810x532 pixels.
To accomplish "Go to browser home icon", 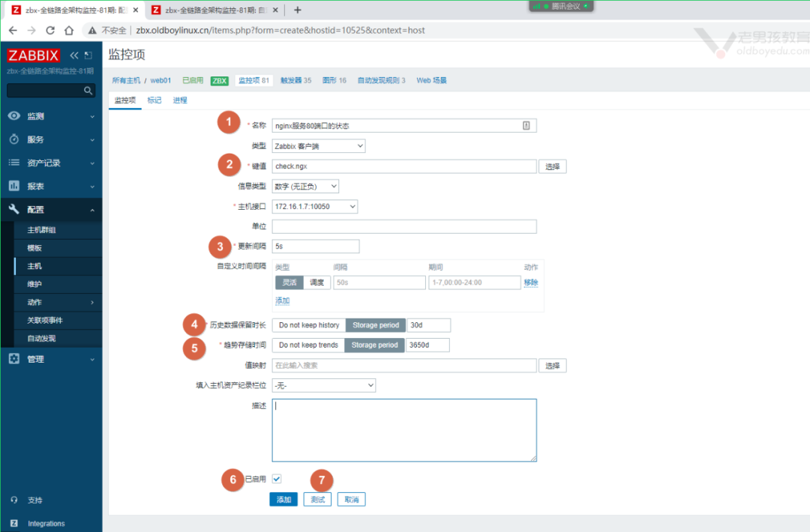I will 69,30.
